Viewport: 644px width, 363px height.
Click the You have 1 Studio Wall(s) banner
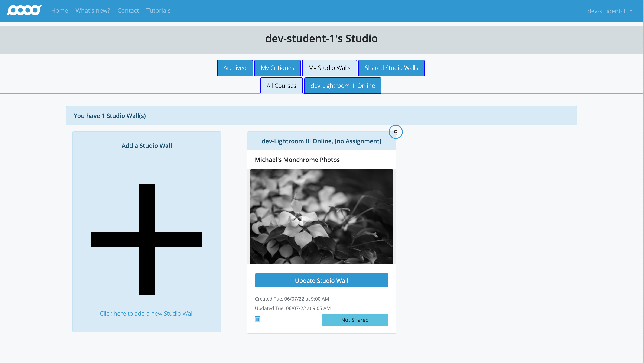[x=321, y=116]
